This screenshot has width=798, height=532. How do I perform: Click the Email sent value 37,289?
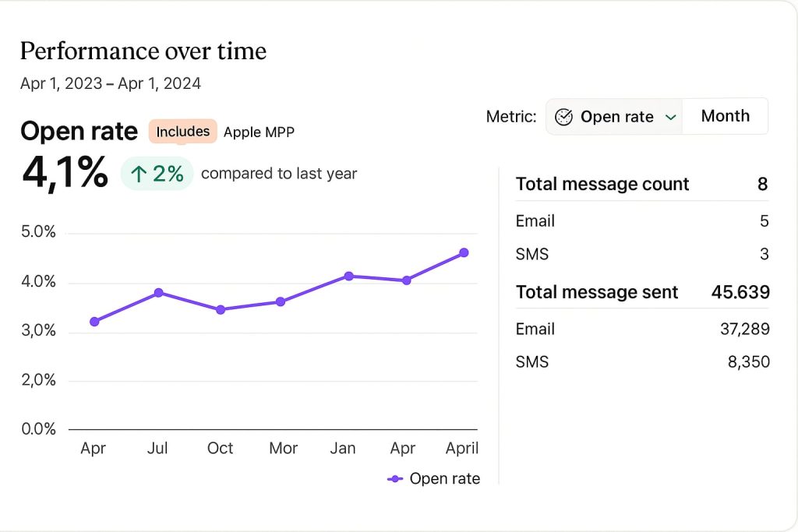[x=744, y=329]
